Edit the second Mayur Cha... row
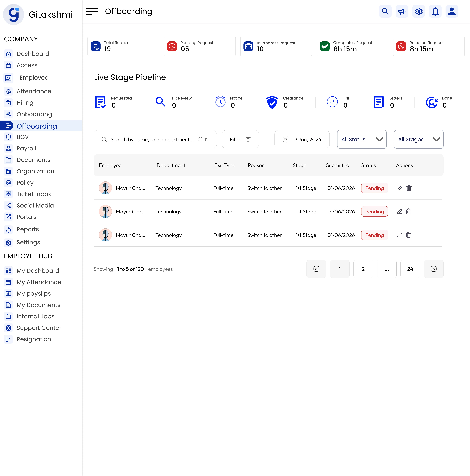 tap(399, 212)
